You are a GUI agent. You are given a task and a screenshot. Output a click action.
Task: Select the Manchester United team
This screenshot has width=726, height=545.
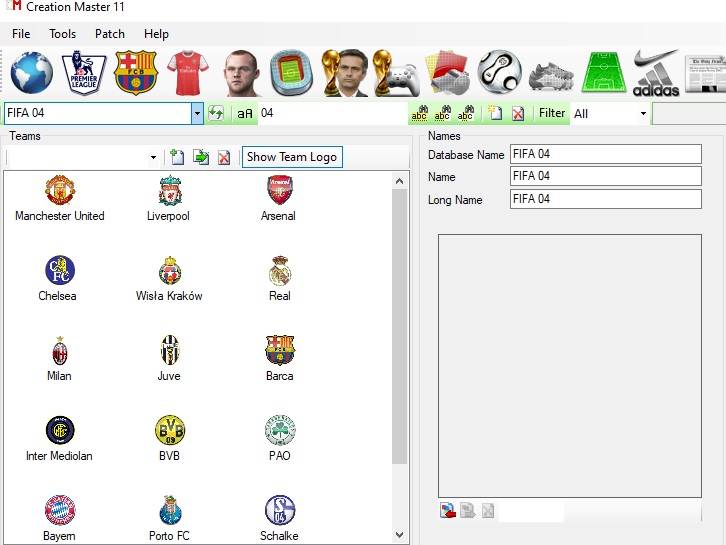click(x=60, y=198)
